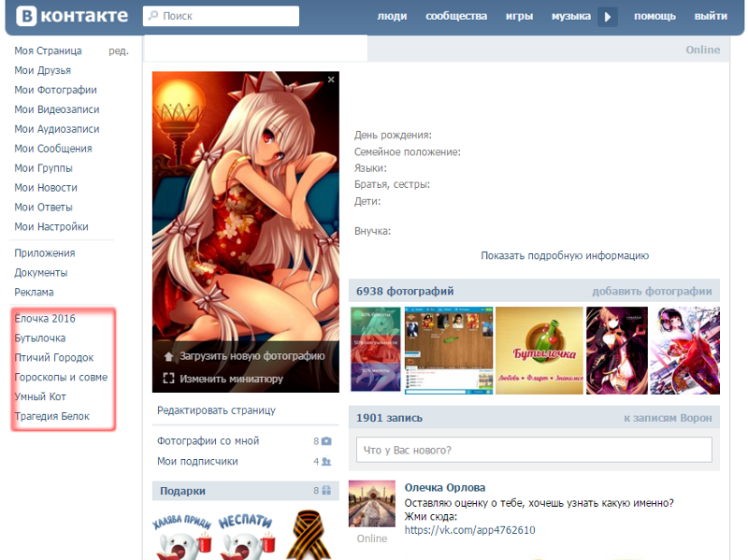Launch the Трагедия Белок app
Image resolution: width=748 pixels, height=560 pixels.
[x=51, y=416]
